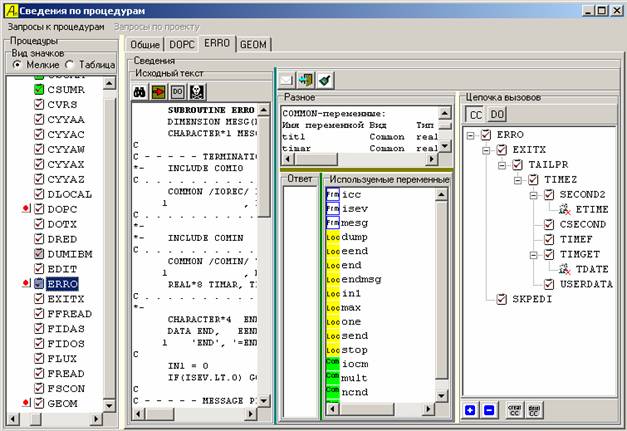Toggle the USERDATA checkbox in call tree

pyautogui.click(x=549, y=284)
